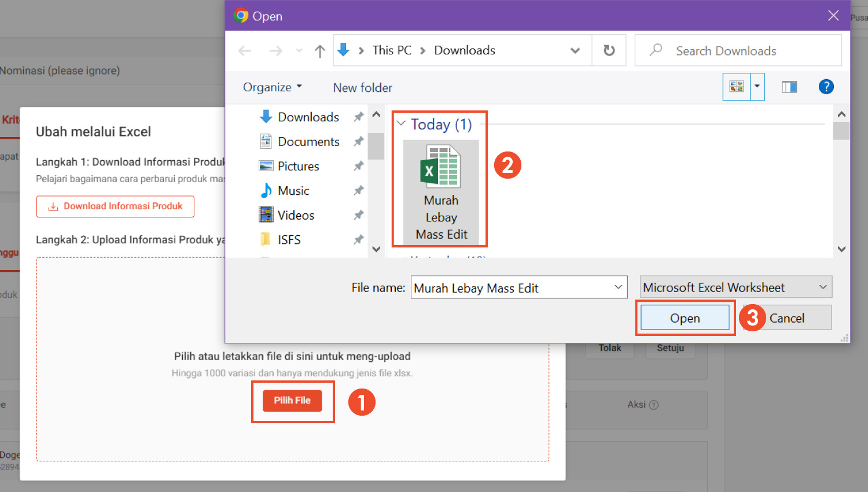Expand the address bar history dropdown
The image size is (868, 492).
pyautogui.click(x=575, y=51)
